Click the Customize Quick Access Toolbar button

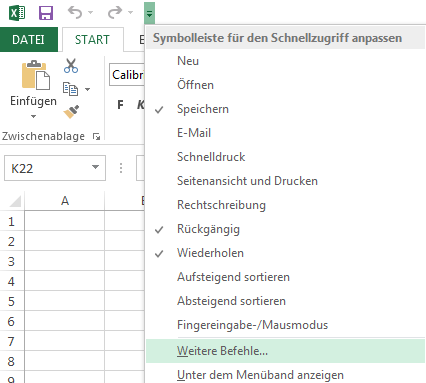149,13
